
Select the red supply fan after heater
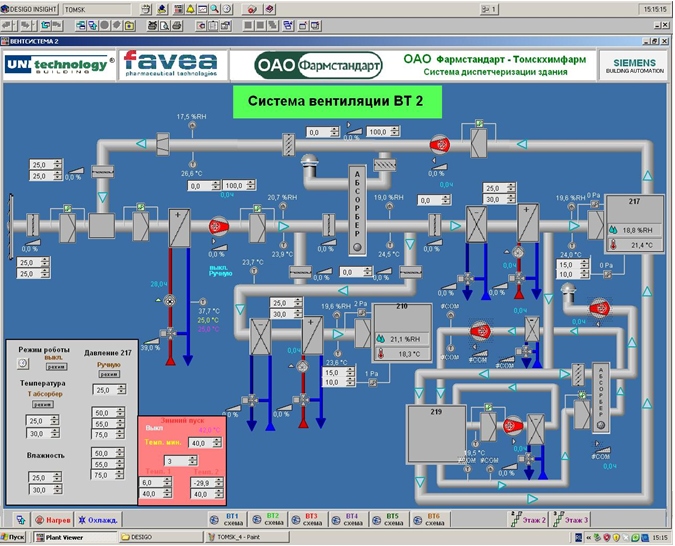[x=219, y=226]
